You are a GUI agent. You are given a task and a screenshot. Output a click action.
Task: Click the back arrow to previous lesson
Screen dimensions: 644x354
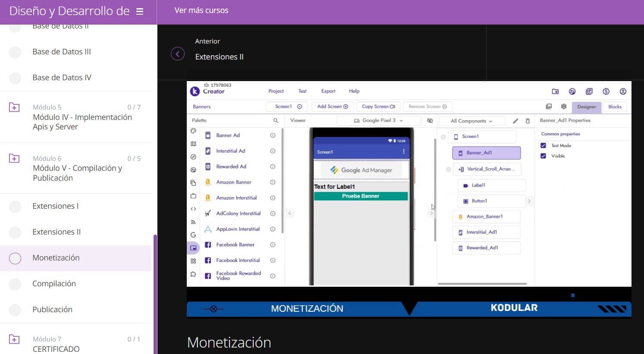click(x=177, y=54)
